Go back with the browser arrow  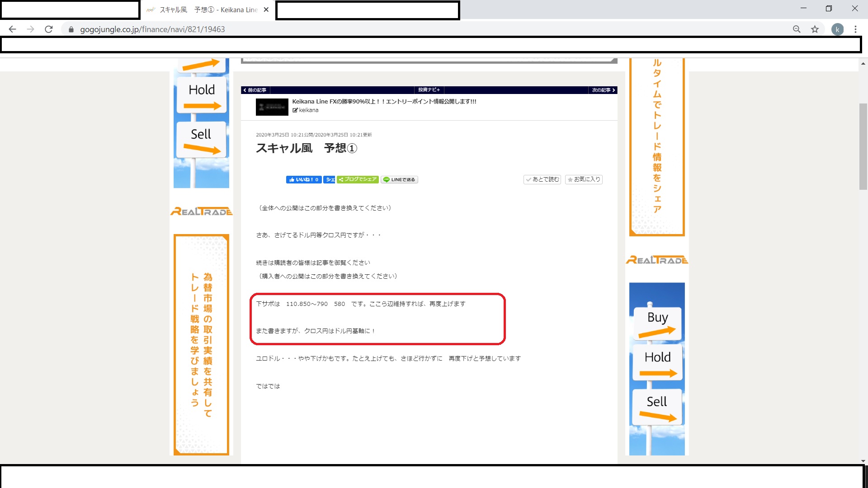pyautogui.click(x=12, y=29)
